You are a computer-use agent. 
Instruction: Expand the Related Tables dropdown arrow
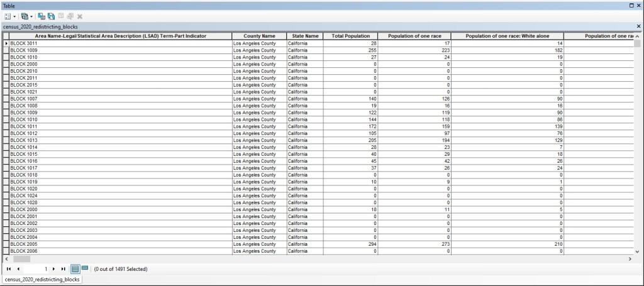pyautogui.click(x=31, y=16)
